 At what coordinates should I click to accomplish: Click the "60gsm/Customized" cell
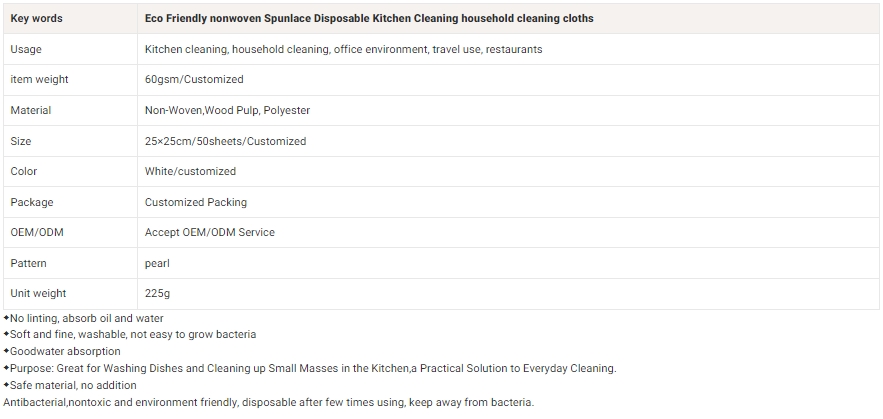(x=194, y=79)
